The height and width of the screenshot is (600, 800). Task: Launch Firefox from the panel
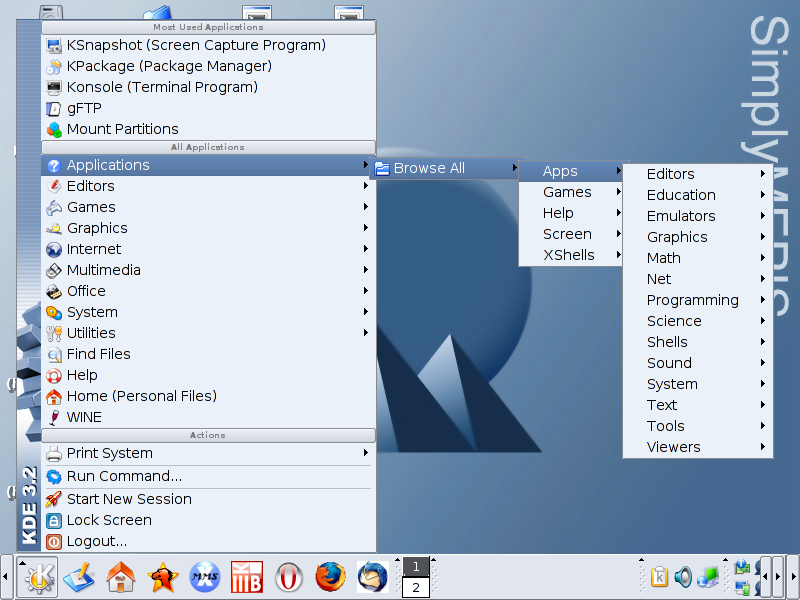click(x=330, y=577)
